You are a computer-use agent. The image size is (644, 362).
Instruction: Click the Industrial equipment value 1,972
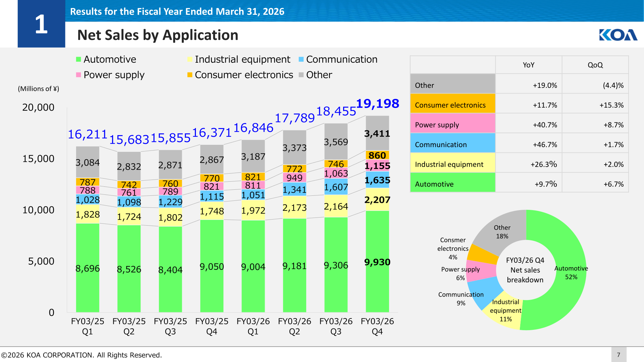[x=253, y=210]
